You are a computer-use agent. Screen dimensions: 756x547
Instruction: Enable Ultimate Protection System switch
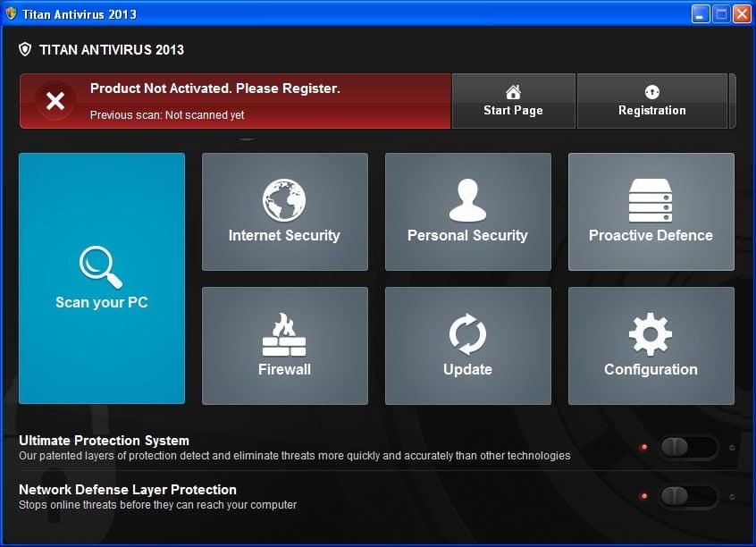[688, 447]
